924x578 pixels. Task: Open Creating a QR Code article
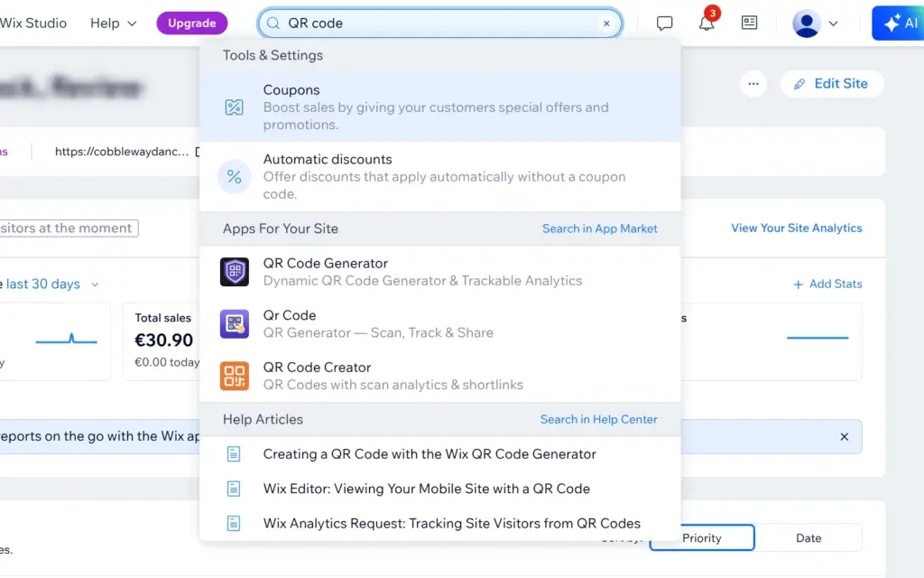coord(439,454)
